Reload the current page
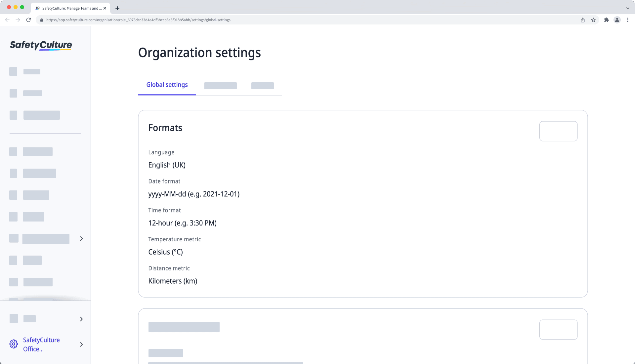 28,20
